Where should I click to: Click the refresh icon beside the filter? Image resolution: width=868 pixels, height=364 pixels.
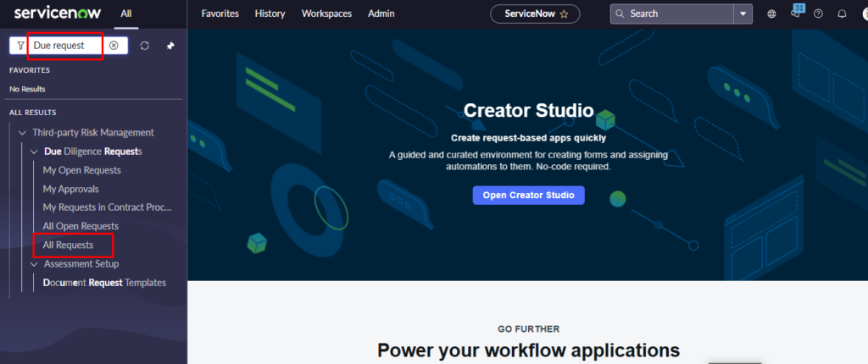tap(145, 45)
